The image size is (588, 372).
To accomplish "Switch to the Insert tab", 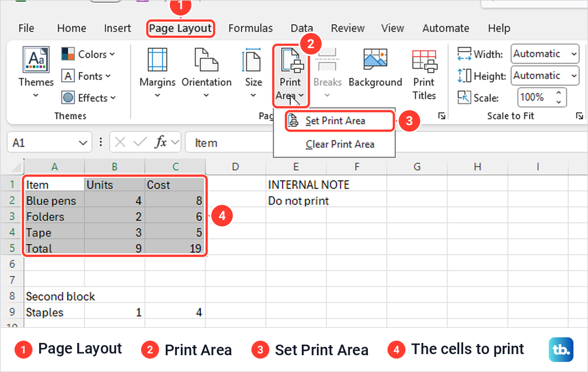I will coord(118,29).
